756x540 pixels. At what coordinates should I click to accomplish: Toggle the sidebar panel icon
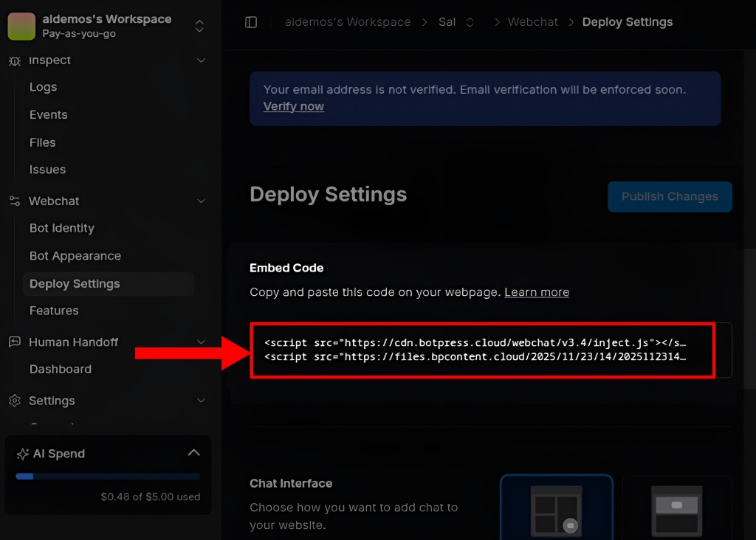[251, 22]
